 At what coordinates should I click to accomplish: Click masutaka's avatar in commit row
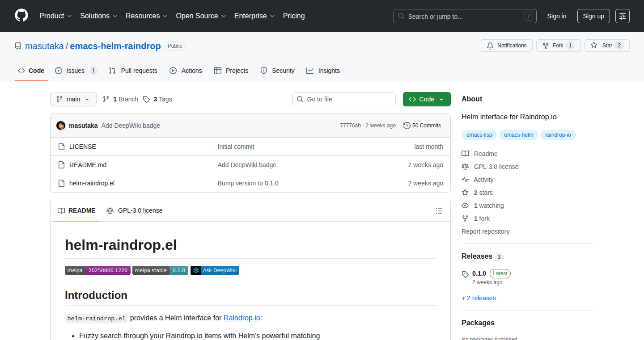click(61, 126)
